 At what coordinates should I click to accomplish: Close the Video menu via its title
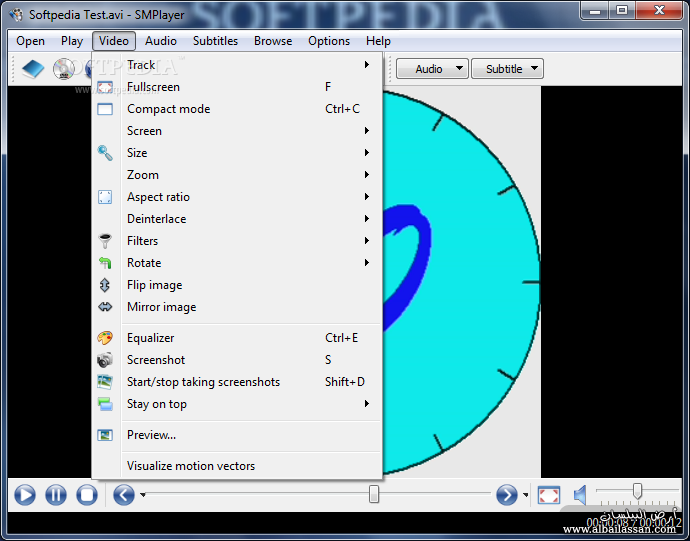[x=114, y=41]
